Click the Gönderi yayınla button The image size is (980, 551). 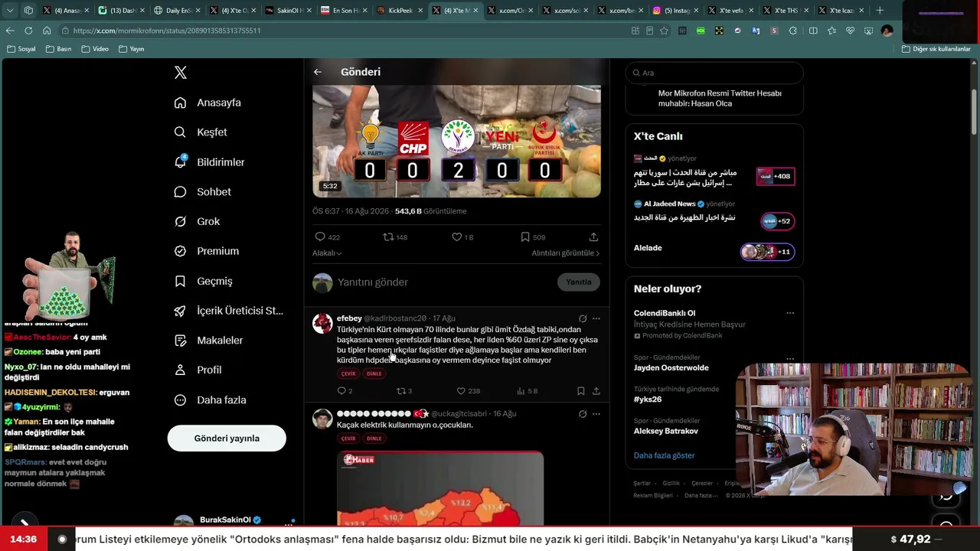(227, 439)
